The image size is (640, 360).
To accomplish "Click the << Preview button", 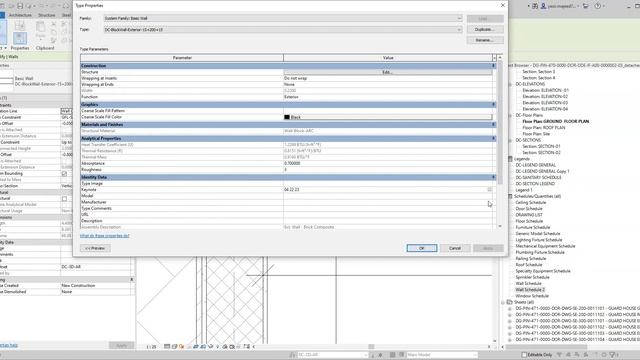I will point(95,248).
